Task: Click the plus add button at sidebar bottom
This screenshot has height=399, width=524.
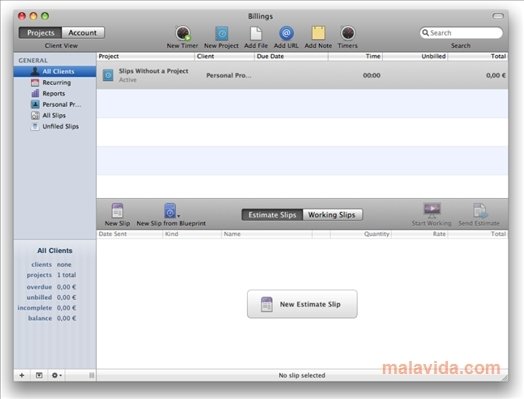Action: click(x=22, y=375)
